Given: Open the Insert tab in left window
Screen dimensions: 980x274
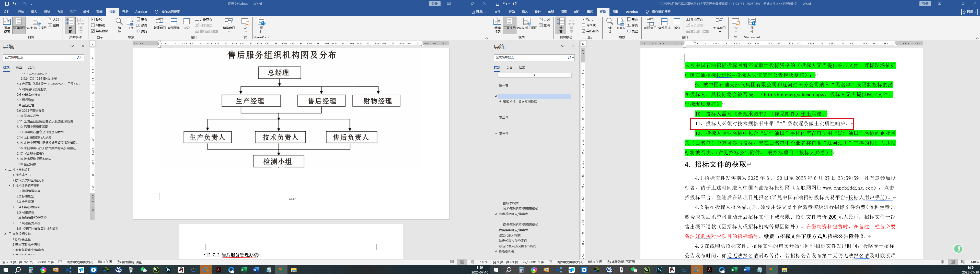Looking at the screenshot, I should pos(34,12).
